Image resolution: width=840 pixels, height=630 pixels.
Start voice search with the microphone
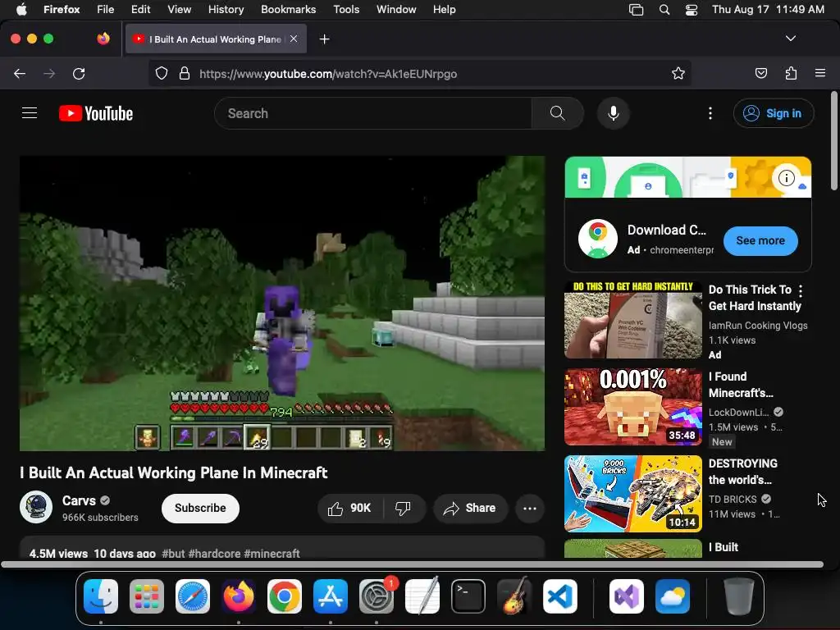[x=614, y=113]
